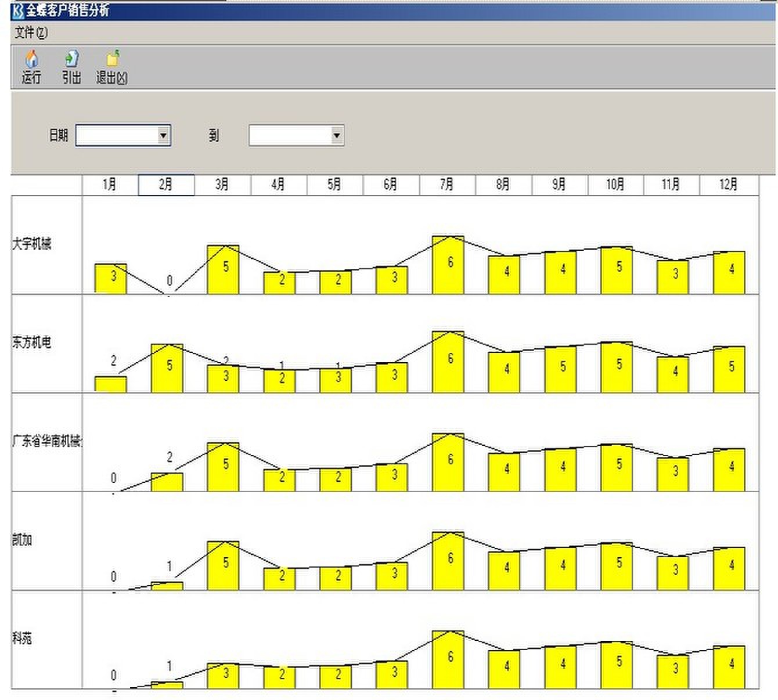Viewport: 778px width, 700px height.
Task: Click the 引出 (Export) toolbar icon
Action: [x=71, y=67]
